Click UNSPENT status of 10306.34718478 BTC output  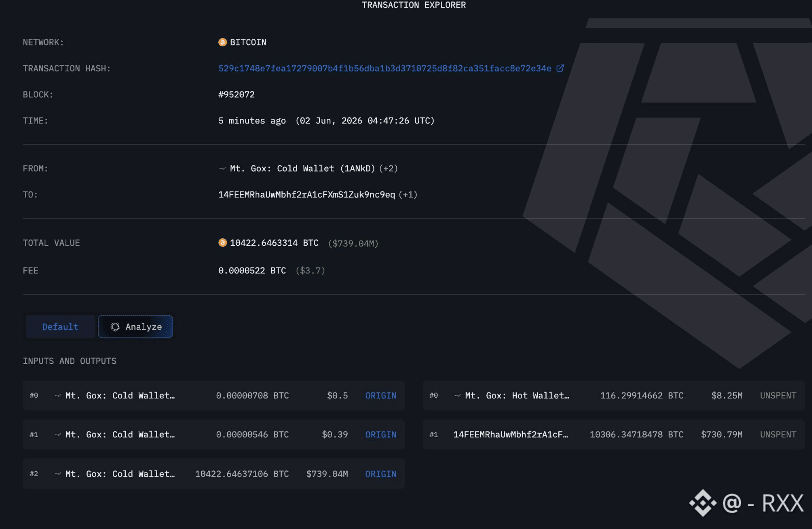coord(778,435)
